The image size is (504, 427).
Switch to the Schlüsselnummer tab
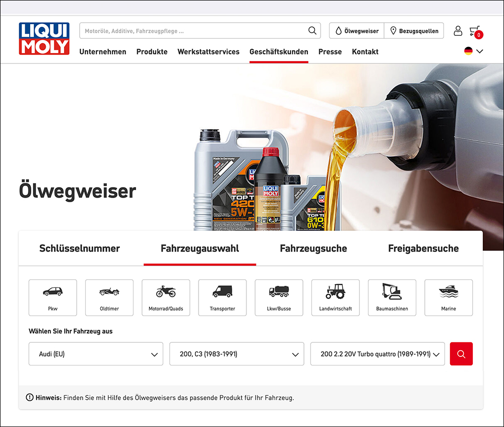click(80, 248)
